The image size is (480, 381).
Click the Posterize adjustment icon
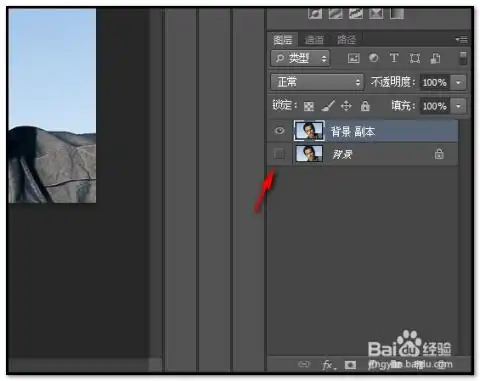(335, 13)
